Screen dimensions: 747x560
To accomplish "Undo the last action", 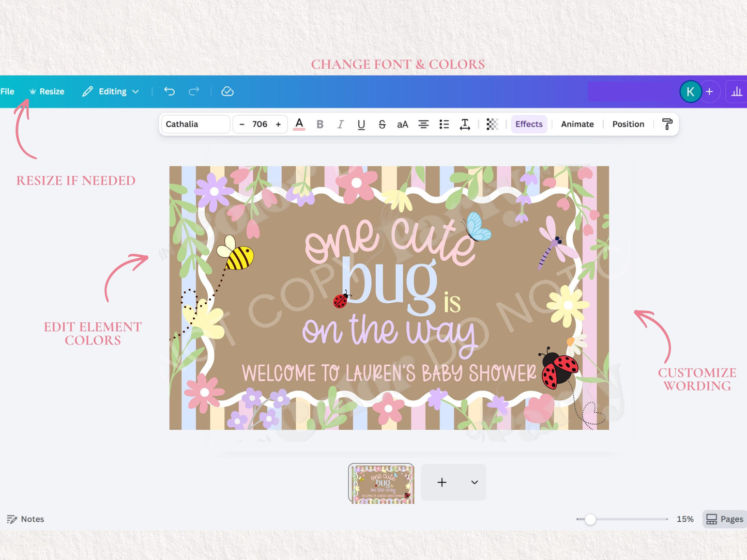I will (x=170, y=91).
